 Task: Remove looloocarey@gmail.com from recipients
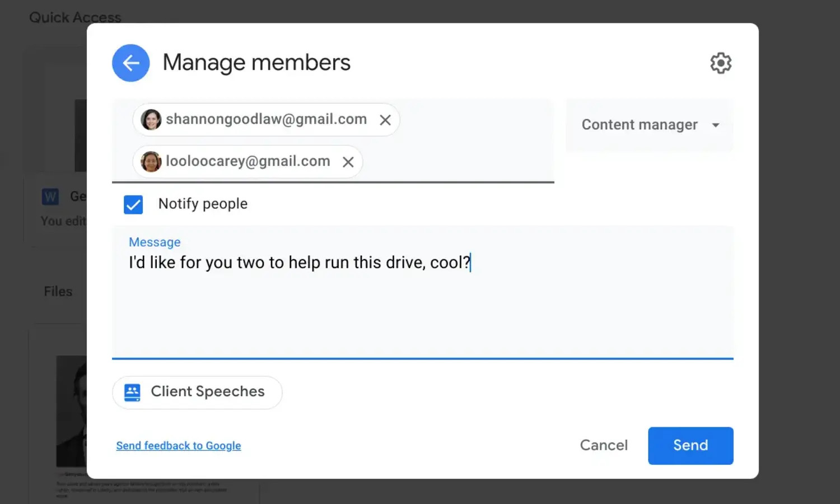click(x=348, y=162)
